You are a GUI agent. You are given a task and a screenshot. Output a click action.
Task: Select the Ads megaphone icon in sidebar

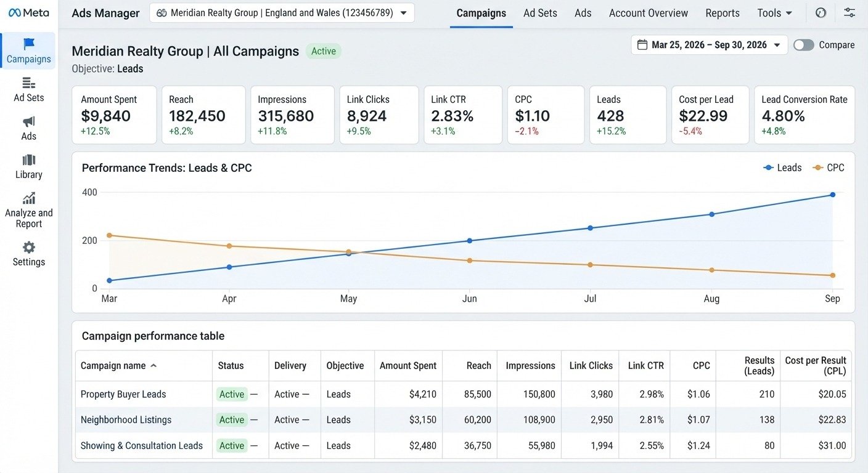[x=29, y=121]
